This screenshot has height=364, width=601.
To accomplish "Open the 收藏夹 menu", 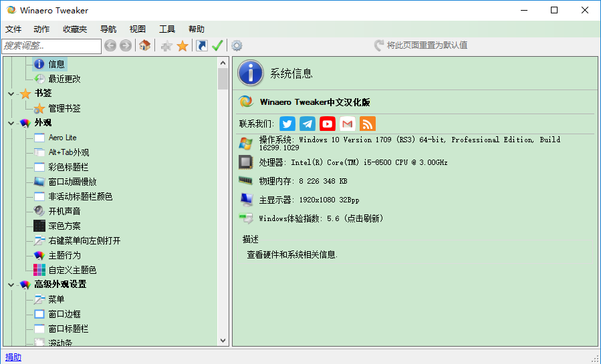I will [75, 29].
